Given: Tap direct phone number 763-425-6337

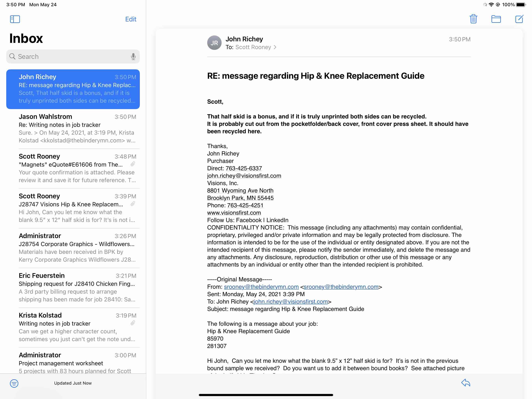Looking at the screenshot, I should [x=243, y=168].
